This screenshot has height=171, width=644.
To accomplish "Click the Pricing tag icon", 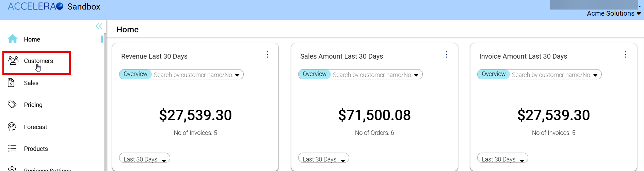I will [x=12, y=105].
